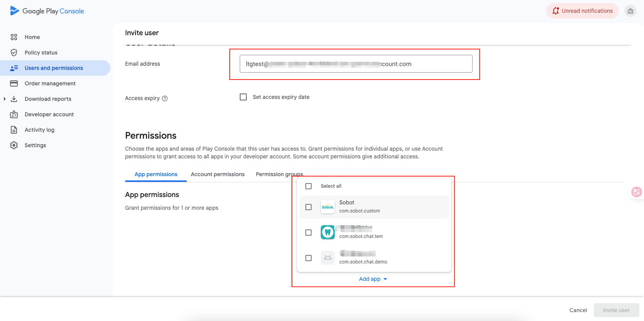Click the Access expiry help icon
Screen dimensions: 644x321
165,99
